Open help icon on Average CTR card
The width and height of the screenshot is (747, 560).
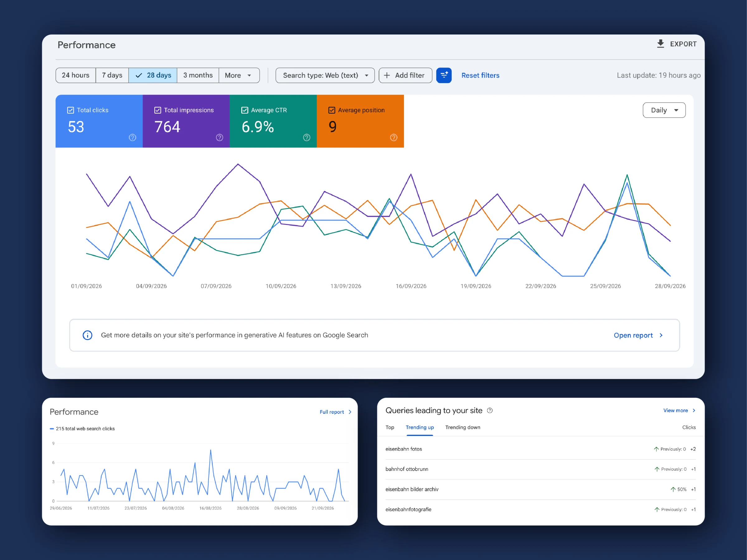[x=307, y=138]
